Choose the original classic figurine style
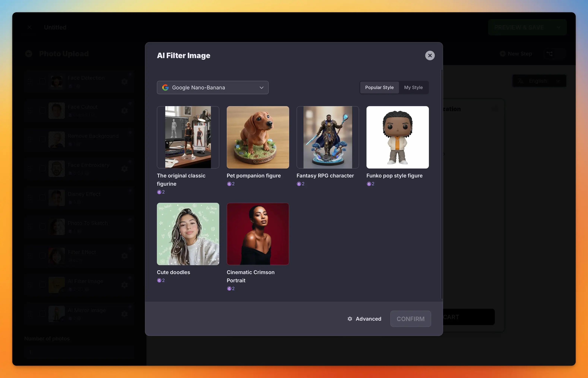 [188, 137]
